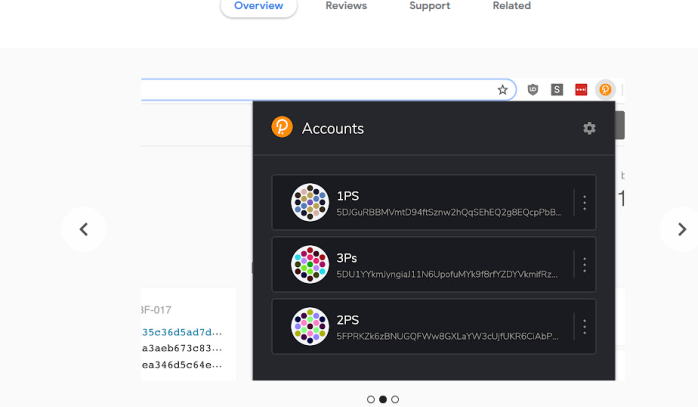The width and height of the screenshot is (698, 407).
Task: Select the first carousel dot indicator
Action: [x=371, y=399]
